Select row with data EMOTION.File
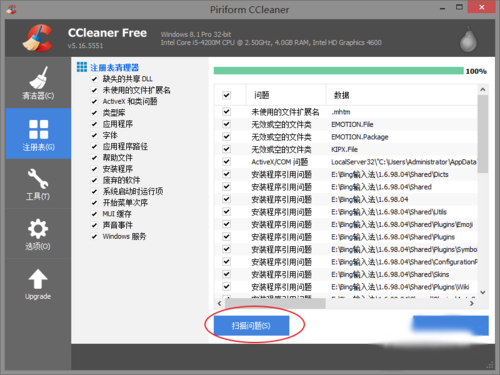This screenshot has width=500, height=375. pyautogui.click(x=345, y=124)
